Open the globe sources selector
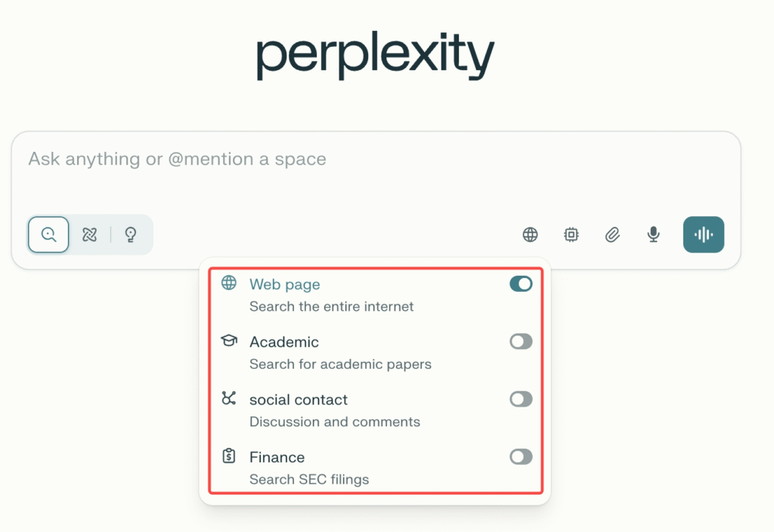Image resolution: width=774 pixels, height=532 pixels. pos(531,235)
